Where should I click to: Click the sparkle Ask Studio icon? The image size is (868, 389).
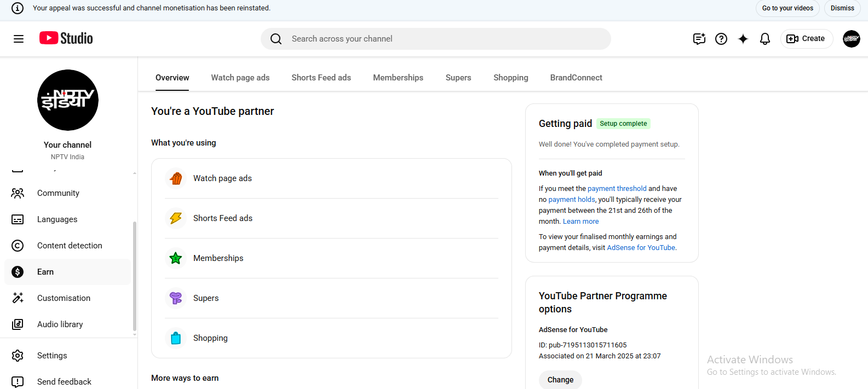coord(743,39)
